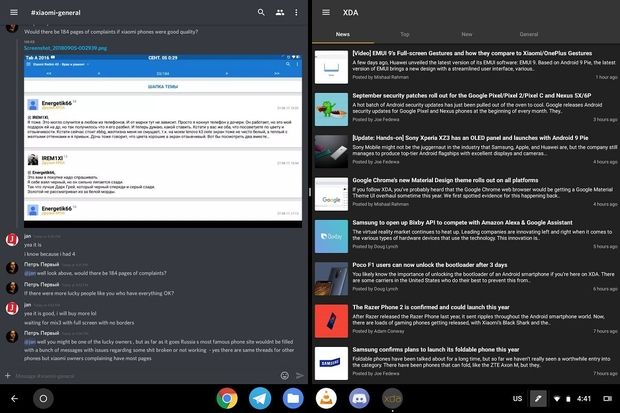Open VLC from the shelf
This screenshot has width=620, height=413.
(x=326, y=398)
